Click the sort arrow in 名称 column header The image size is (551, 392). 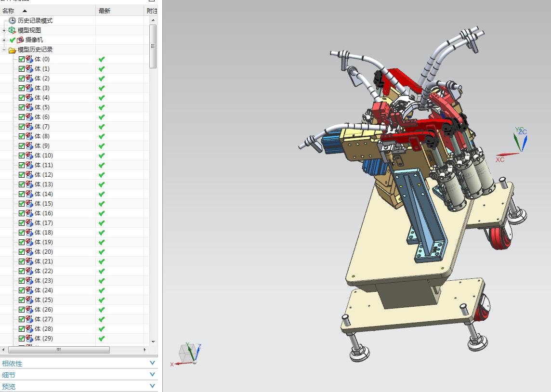pos(25,11)
